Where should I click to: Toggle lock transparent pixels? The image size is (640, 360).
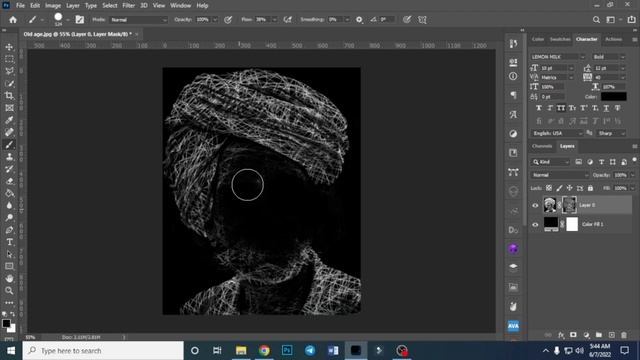pos(549,188)
